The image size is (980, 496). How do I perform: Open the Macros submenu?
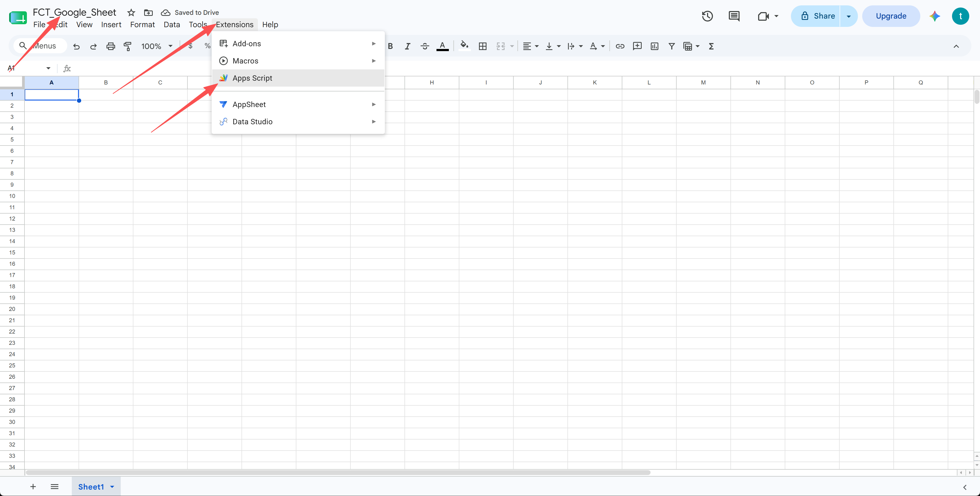298,61
